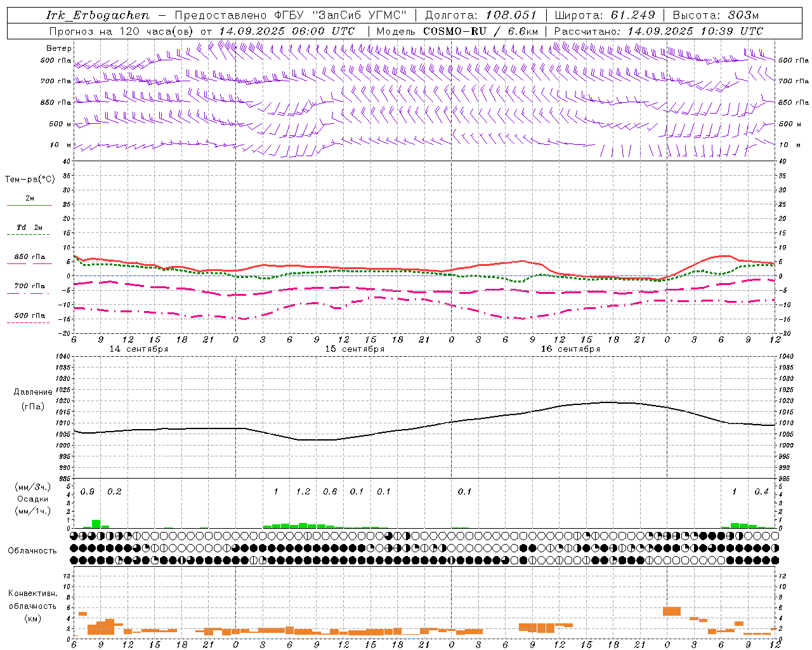Click the computed time Рассчитано 10:39 UTC

click(x=658, y=31)
